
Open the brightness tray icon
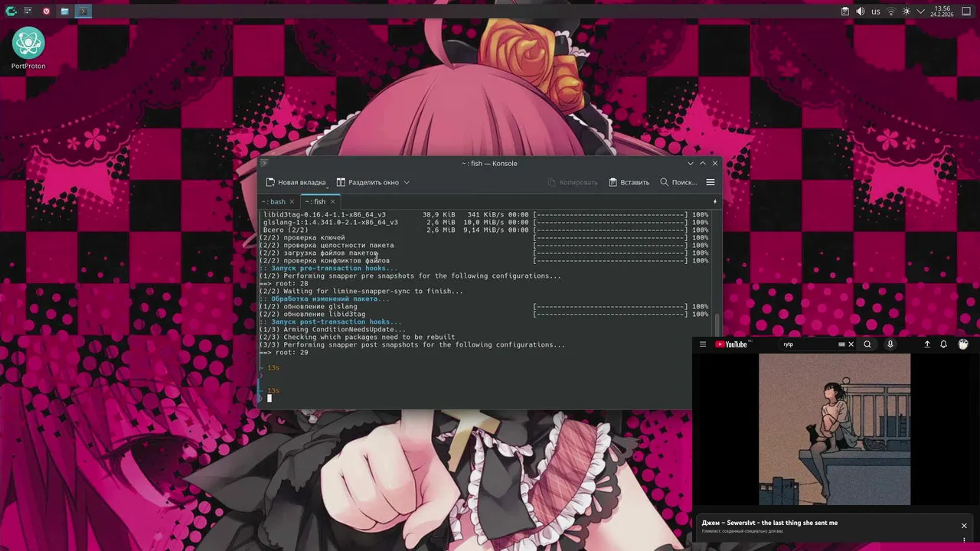click(x=906, y=11)
